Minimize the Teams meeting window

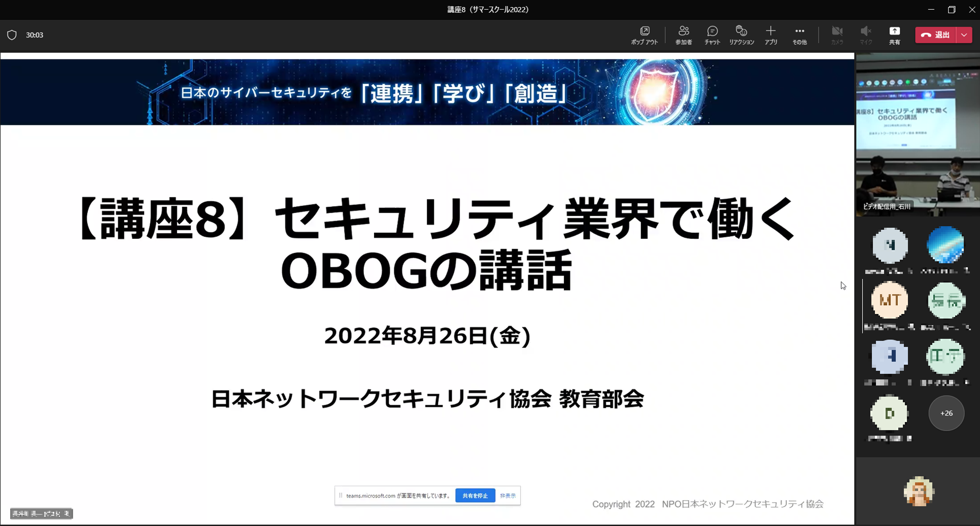(x=931, y=10)
